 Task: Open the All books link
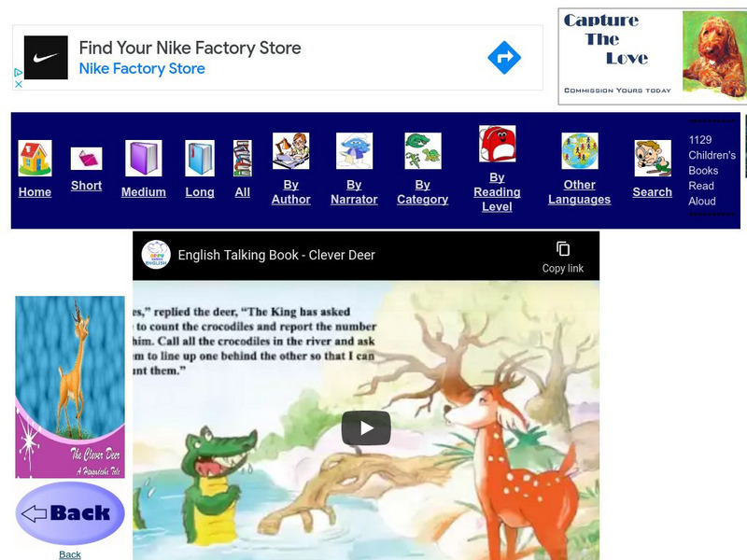pos(243,192)
